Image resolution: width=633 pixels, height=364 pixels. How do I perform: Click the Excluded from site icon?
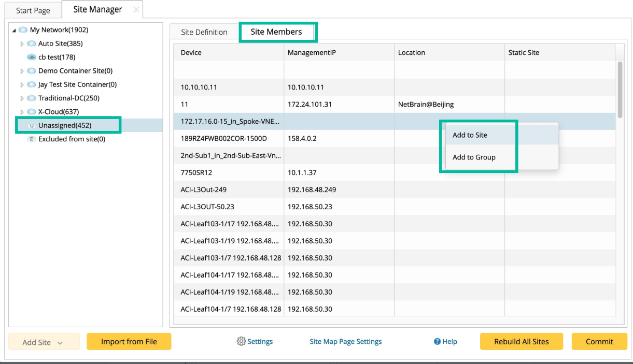(32, 139)
